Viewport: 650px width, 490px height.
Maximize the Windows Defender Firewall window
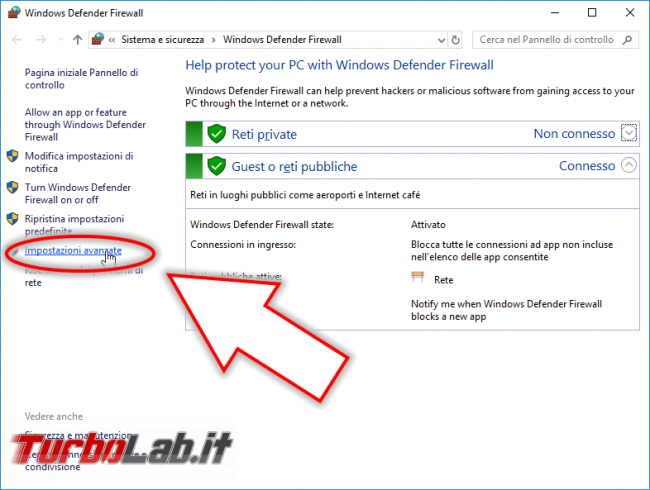tap(592, 12)
